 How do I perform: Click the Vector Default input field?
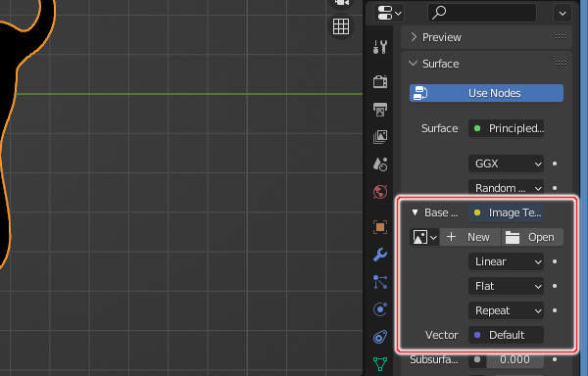[507, 335]
